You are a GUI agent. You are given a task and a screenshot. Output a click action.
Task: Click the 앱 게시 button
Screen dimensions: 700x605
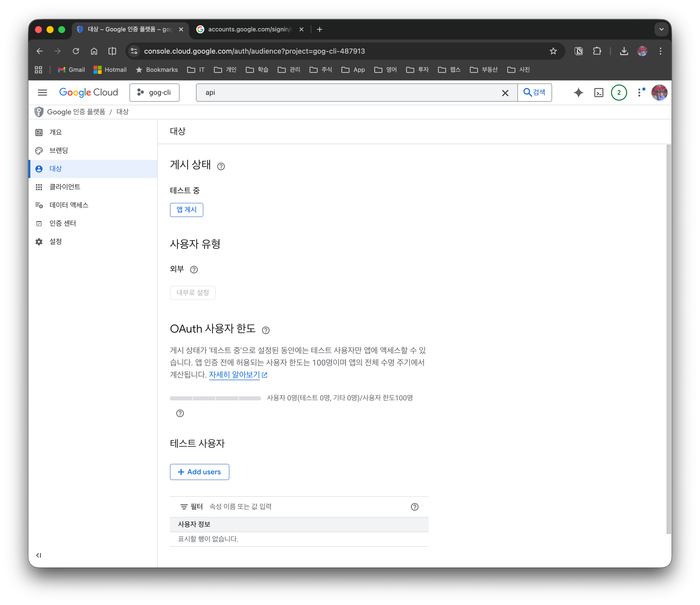click(x=186, y=210)
